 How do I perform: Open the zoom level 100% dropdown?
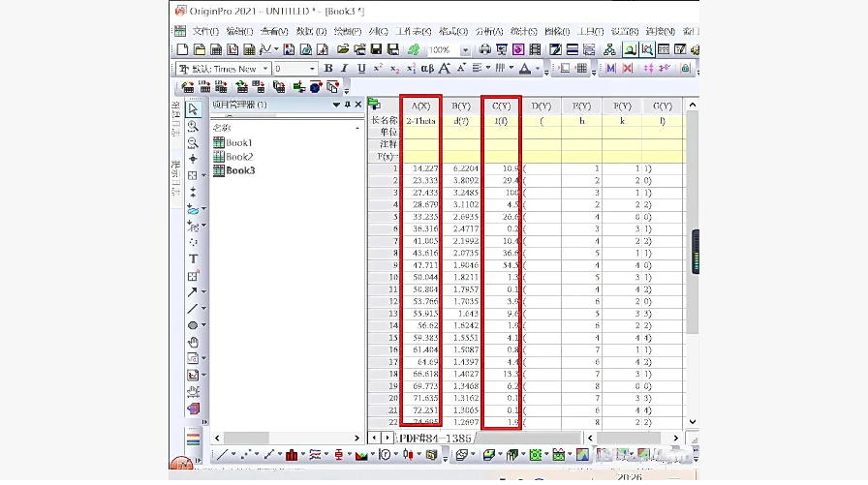[465, 49]
